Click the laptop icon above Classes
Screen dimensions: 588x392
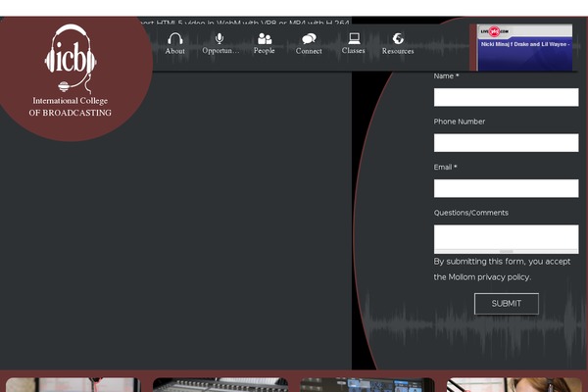354,38
